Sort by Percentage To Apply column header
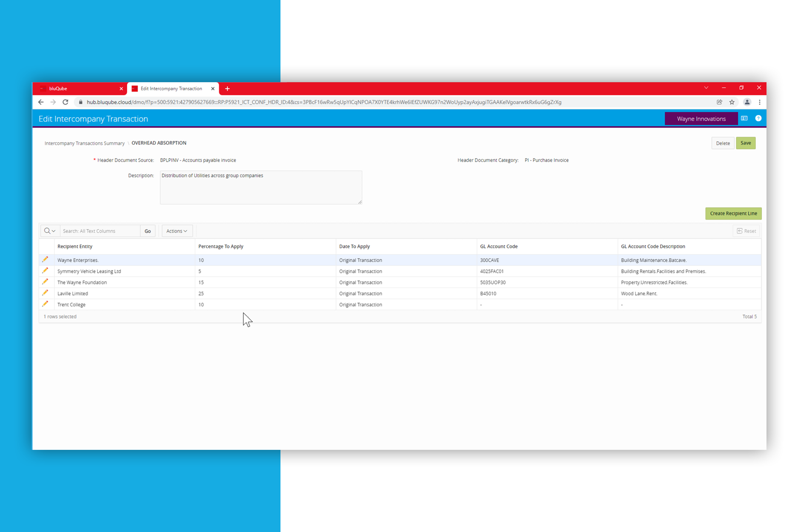798x532 pixels. (x=221, y=246)
